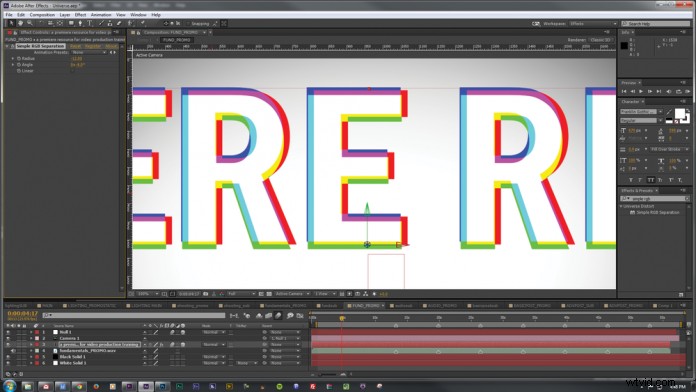This screenshot has height=392, width=696.
Task: Click the composition mini-flowchart icon
Action: click(234, 316)
